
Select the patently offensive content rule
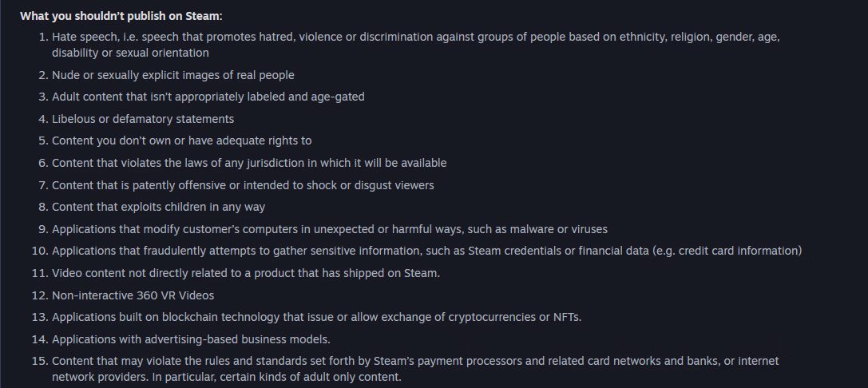243,185
